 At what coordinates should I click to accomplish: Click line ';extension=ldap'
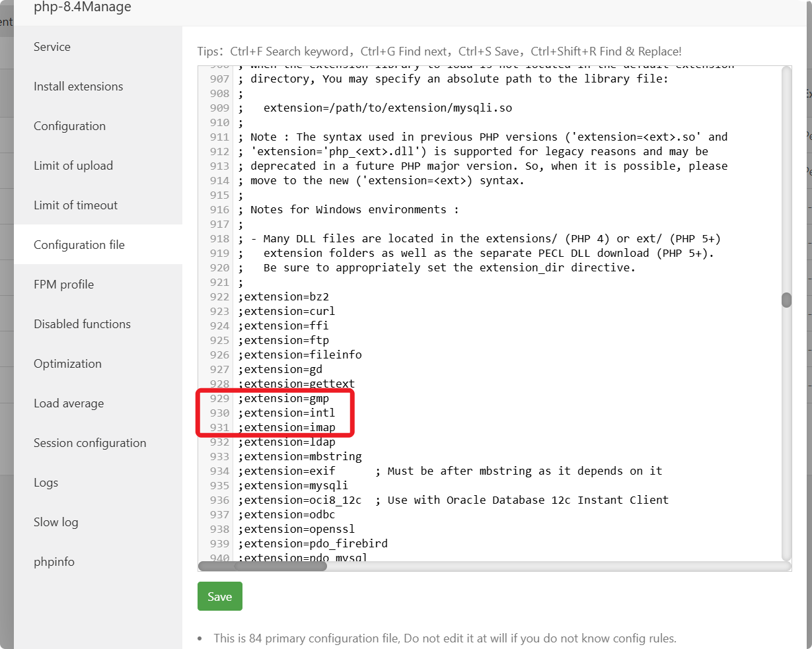(x=287, y=442)
